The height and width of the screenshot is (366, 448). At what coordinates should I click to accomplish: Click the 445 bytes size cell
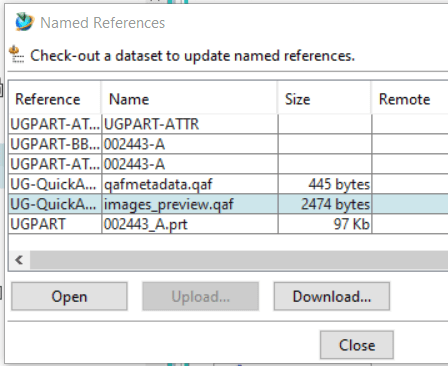(325, 184)
